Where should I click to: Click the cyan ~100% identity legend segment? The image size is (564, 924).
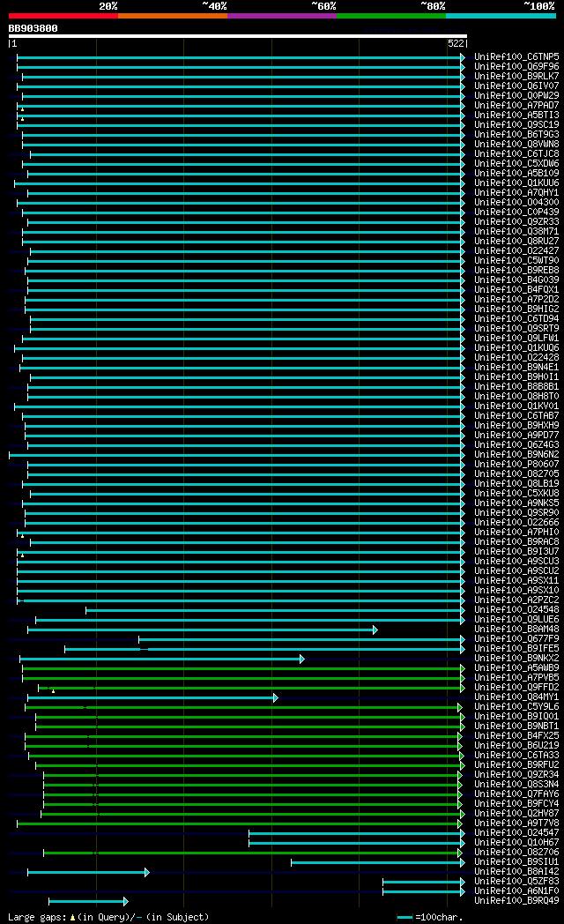point(501,16)
